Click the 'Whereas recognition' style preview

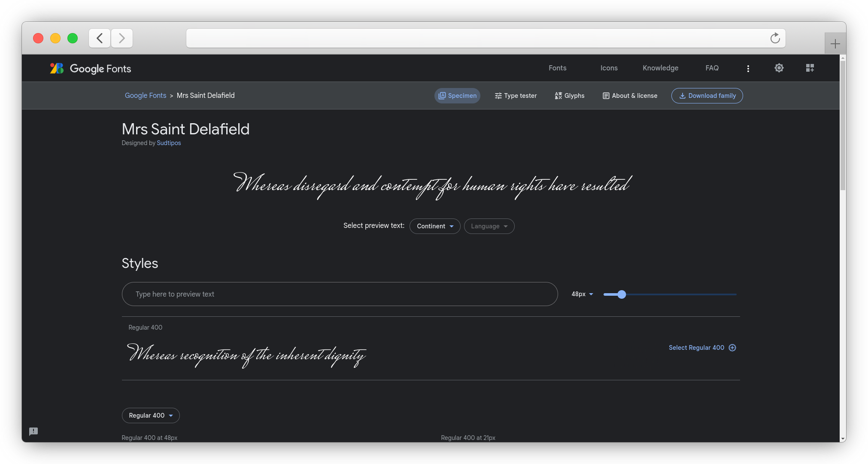[246, 355]
